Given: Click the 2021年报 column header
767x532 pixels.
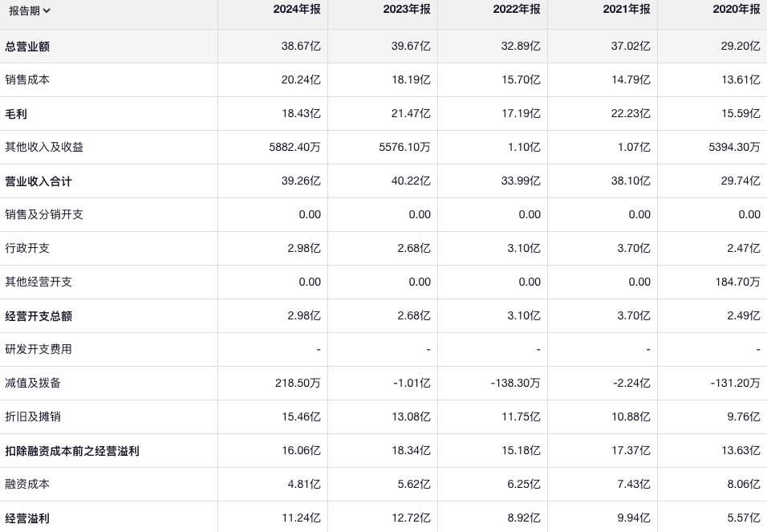Looking at the screenshot, I should 627,10.
